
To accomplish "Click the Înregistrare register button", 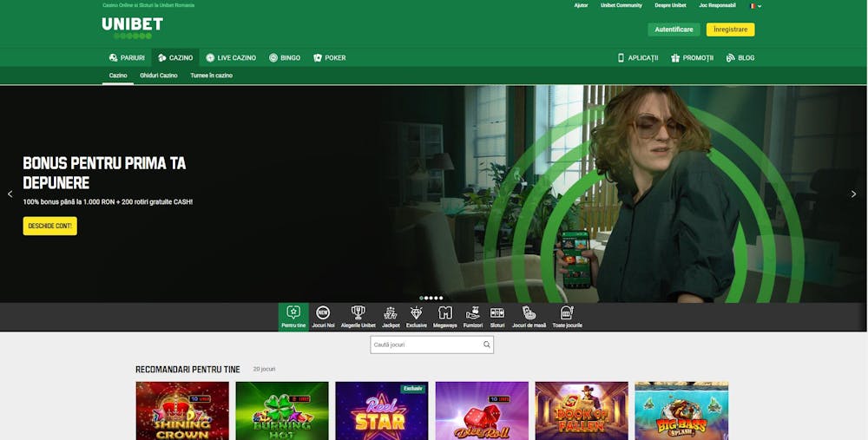I will (730, 30).
